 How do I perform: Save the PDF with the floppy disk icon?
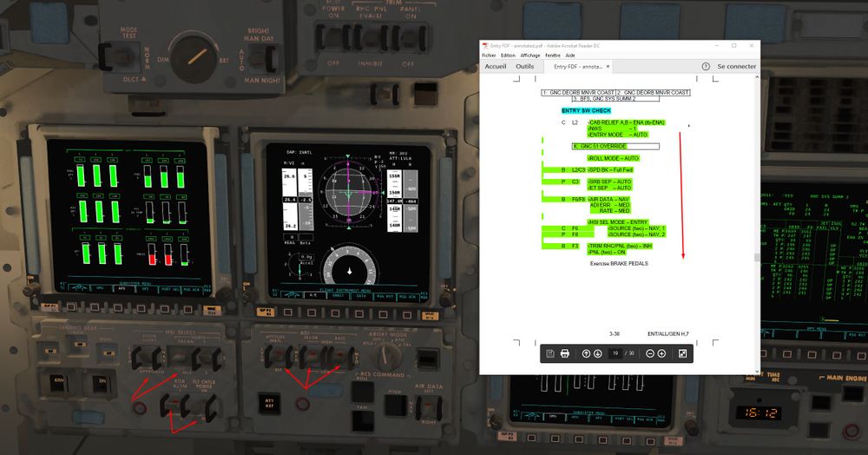550,353
